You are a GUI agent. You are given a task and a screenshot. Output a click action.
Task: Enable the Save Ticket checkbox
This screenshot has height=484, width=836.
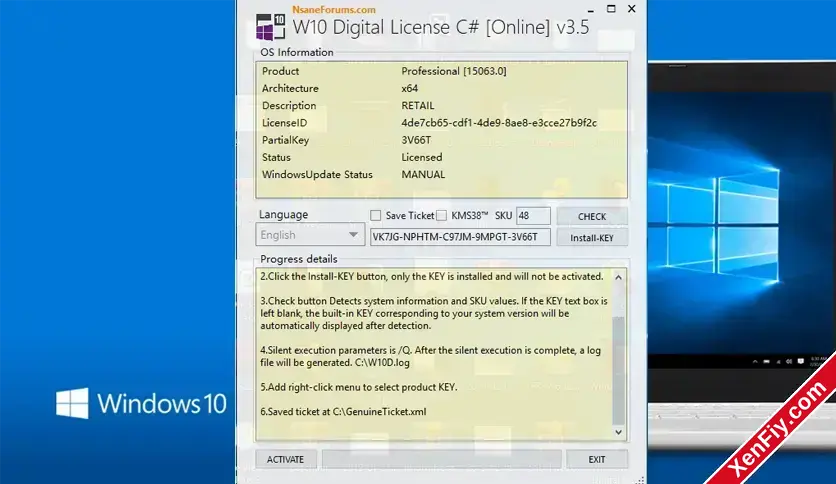pyautogui.click(x=375, y=215)
